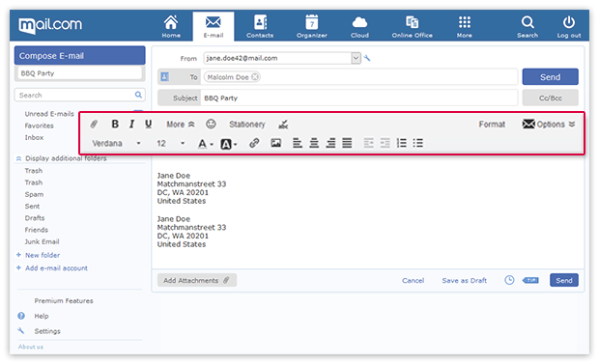Run the spell check icon
599x364 pixels.
[283, 125]
